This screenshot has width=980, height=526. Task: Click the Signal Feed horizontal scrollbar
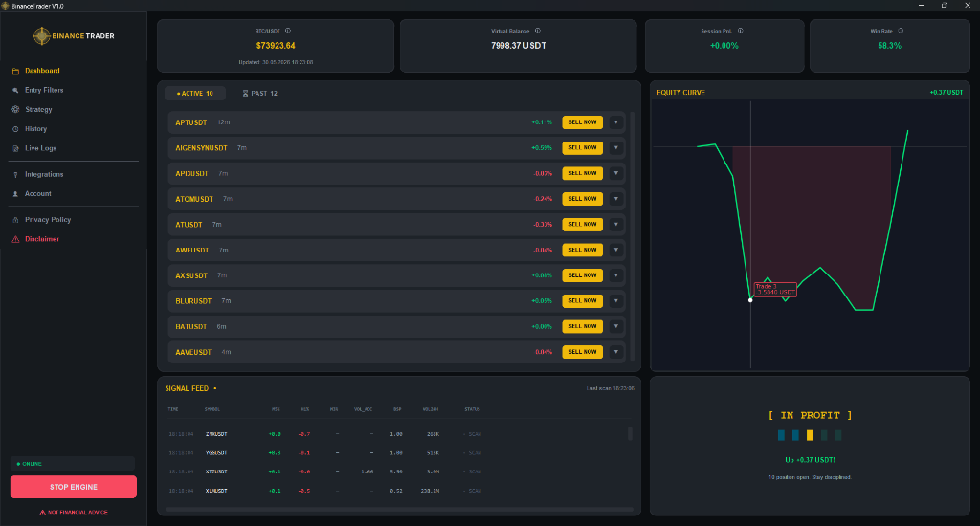point(399,510)
